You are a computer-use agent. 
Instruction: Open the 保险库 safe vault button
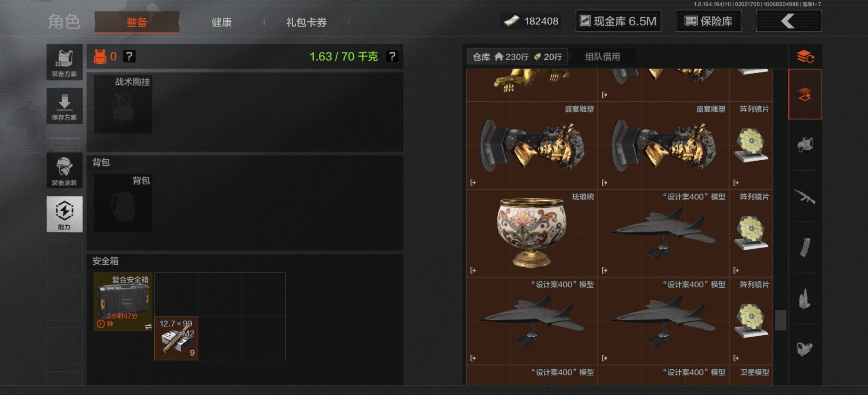tap(708, 21)
